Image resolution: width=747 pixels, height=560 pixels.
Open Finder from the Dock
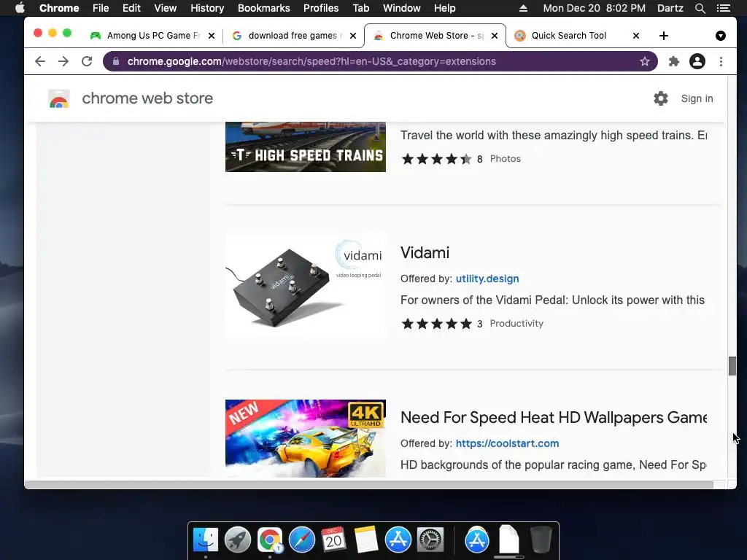[206, 540]
